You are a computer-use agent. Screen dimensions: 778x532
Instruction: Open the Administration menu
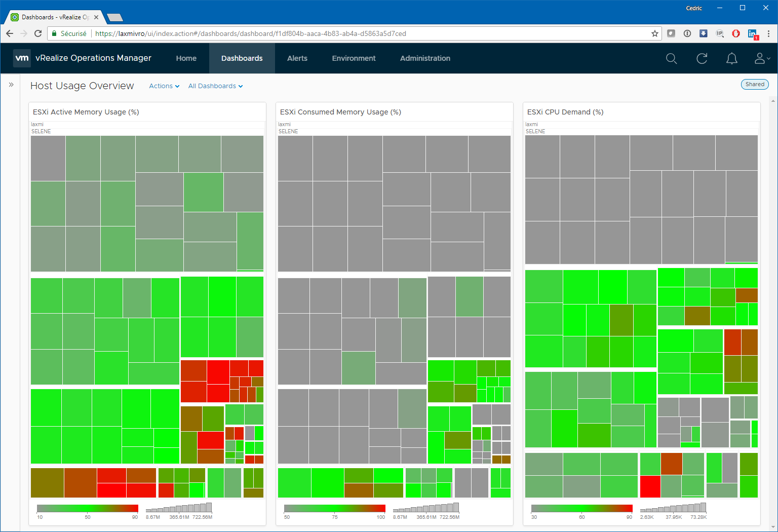pyautogui.click(x=425, y=58)
